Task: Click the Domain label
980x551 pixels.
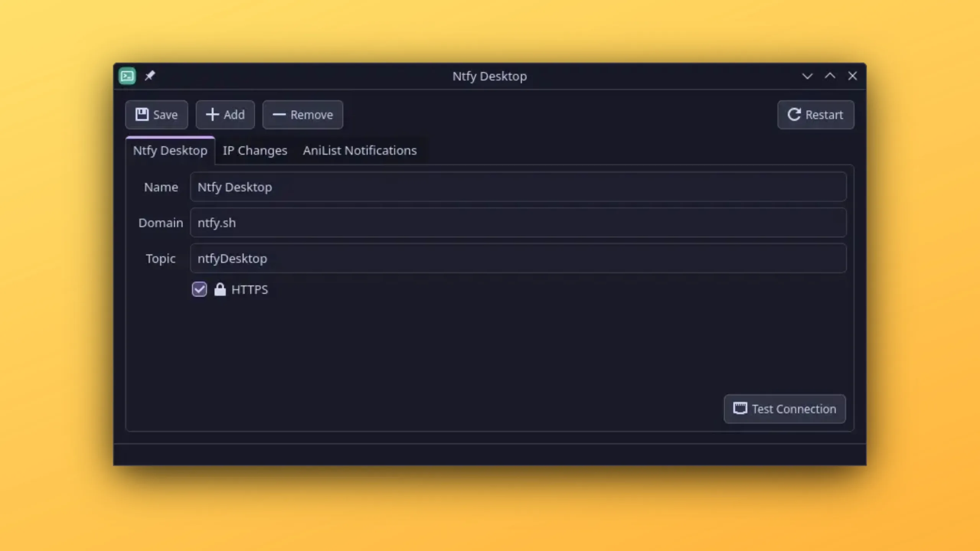Action: pyautogui.click(x=161, y=223)
